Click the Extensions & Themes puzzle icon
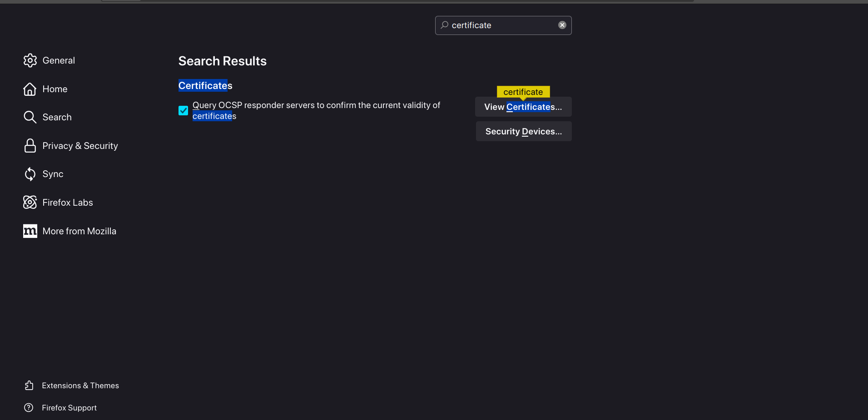Screen dimensions: 868x420 (29, 385)
